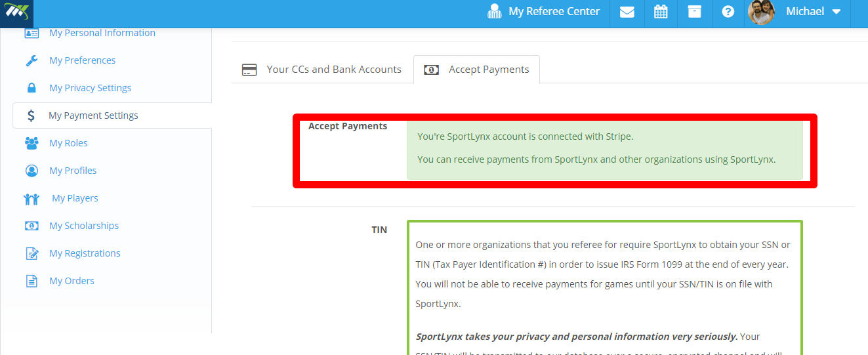This screenshot has width=868, height=355.
Task: Open the calendar icon in header
Action: pyautogui.click(x=661, y=12)
